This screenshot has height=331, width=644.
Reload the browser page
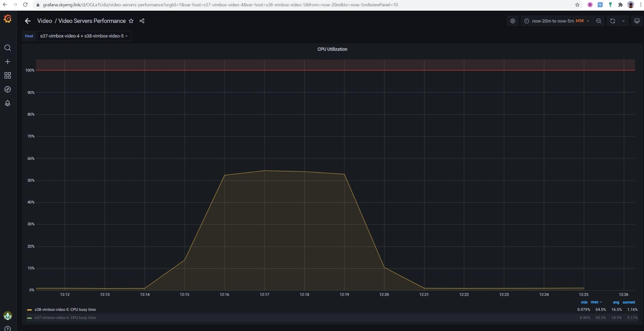coord(25,5)
